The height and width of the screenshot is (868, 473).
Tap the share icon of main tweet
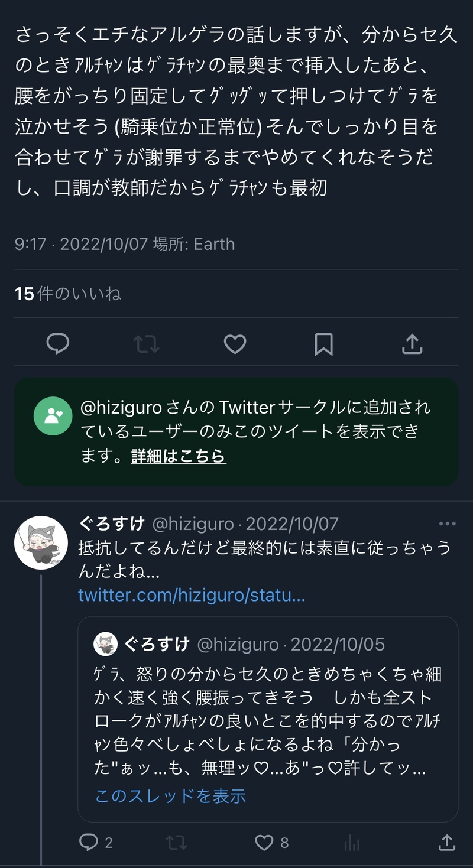tap(412, 344)
